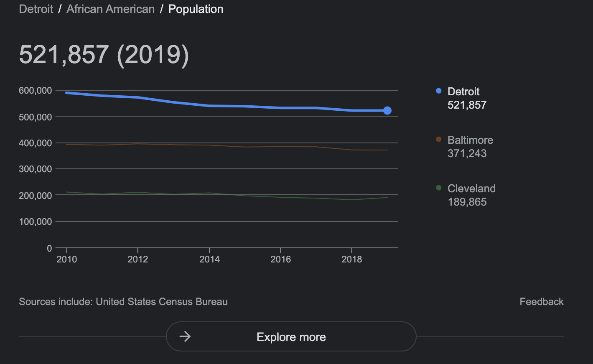This screenshot has height=364, width=593.
Task: Click the 521,857 (2019) headline value
Action: (x=104, y=55)
